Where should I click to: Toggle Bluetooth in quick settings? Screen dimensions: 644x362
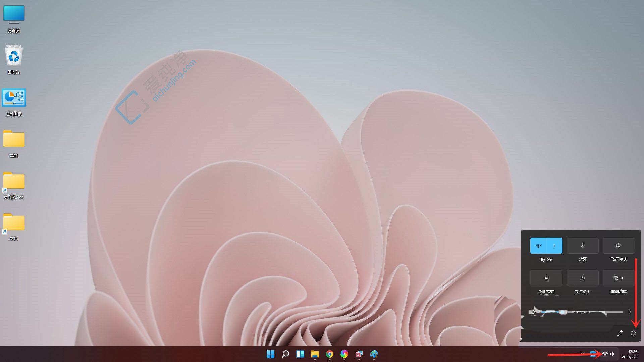pos(582,245)
